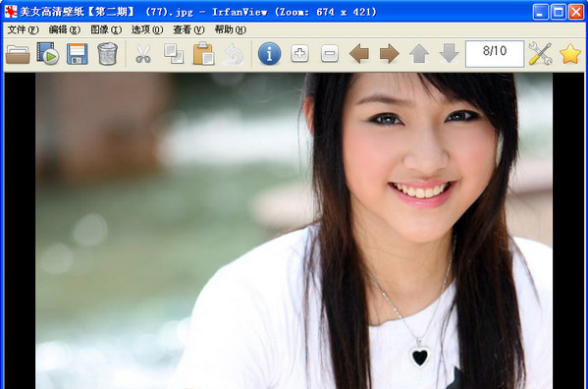Screen dimensions: 588x389
Task: Open the 编辑(E) menu
Action: pyautogui.click(x=65, y=29)
